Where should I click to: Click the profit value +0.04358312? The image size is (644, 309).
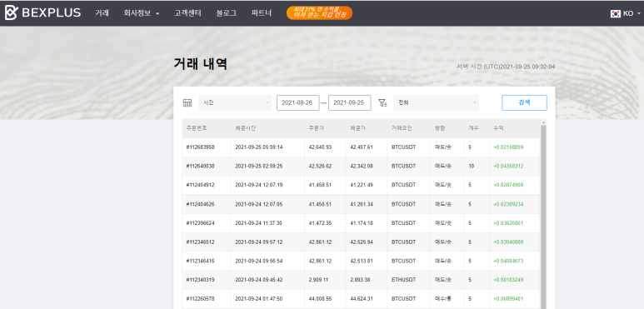click(508, 167)
